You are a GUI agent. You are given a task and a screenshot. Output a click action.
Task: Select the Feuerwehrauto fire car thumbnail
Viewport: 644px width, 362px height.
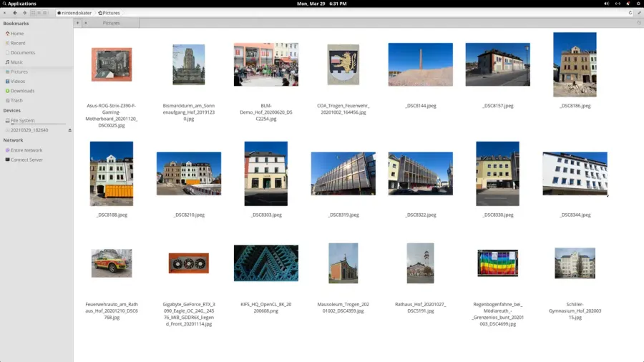(x=112, y=263)
